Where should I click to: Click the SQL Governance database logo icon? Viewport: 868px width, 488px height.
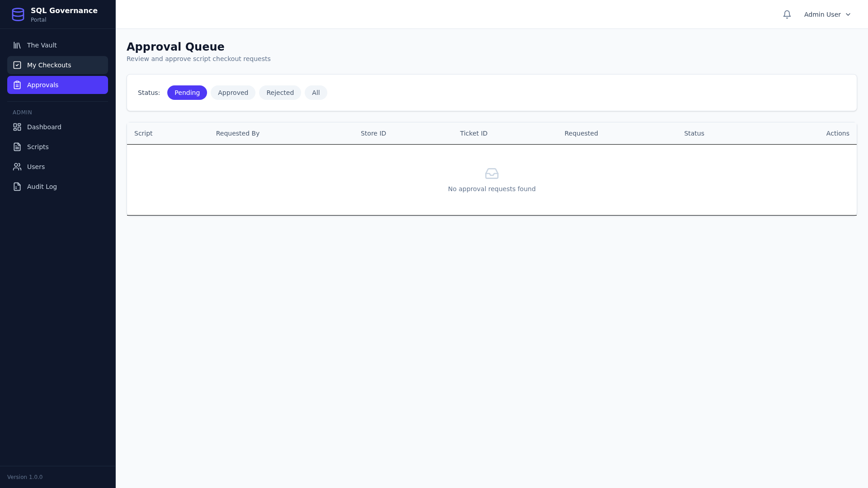(18, 14)
